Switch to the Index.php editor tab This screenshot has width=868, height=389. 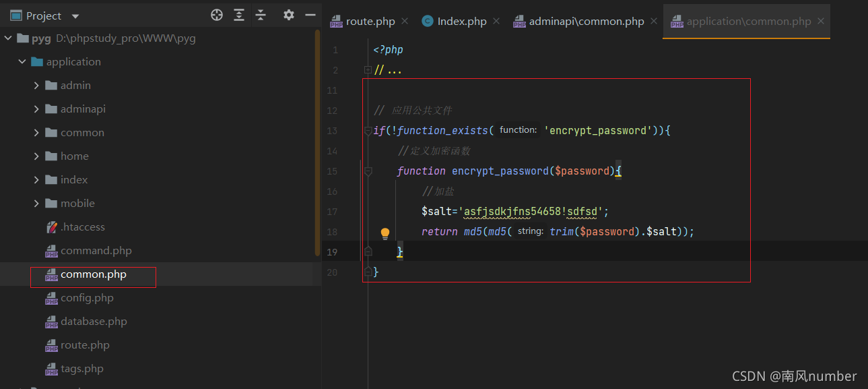point(461,21)
